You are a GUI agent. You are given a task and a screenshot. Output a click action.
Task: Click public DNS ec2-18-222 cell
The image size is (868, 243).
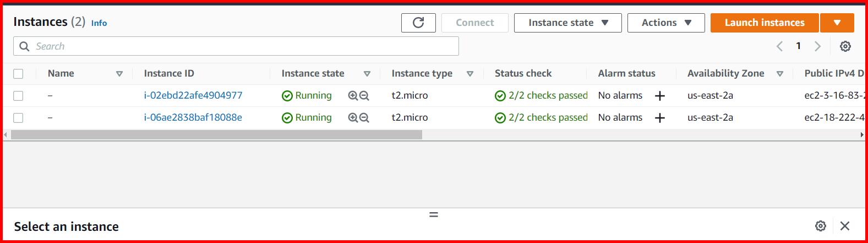click(834, 117)
